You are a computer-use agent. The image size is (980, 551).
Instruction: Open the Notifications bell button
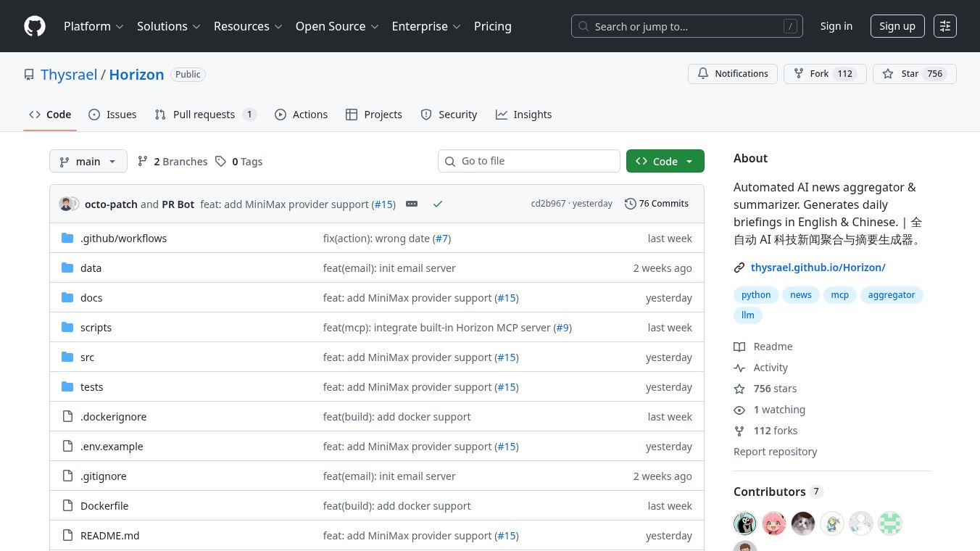pyautogui.click(x=732, y=74)
